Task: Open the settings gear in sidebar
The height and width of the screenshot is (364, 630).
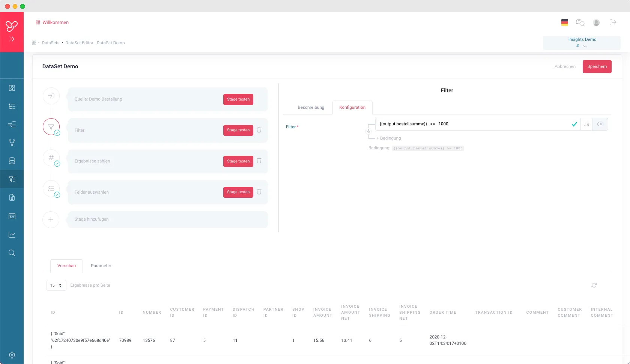Action: click(12, 355)
